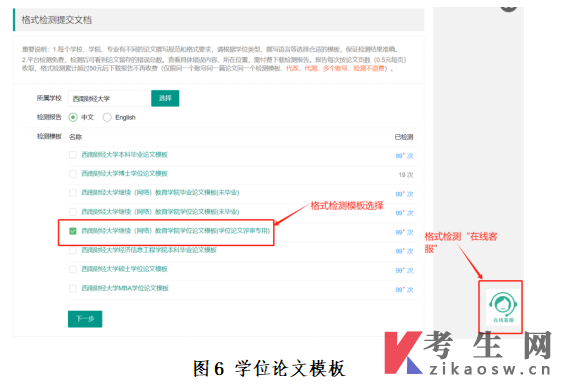Tick checkbox for 教育学院学位论文模板(未毕业)
566x388 pixels.
(73, 212)
